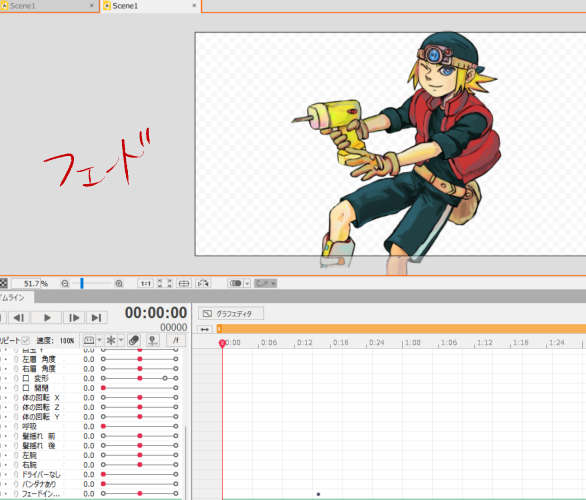Screen dimensions: 586x500
Task: Select the 髪揺れ 前 parameter name
Action: click(x=38, y=436)
